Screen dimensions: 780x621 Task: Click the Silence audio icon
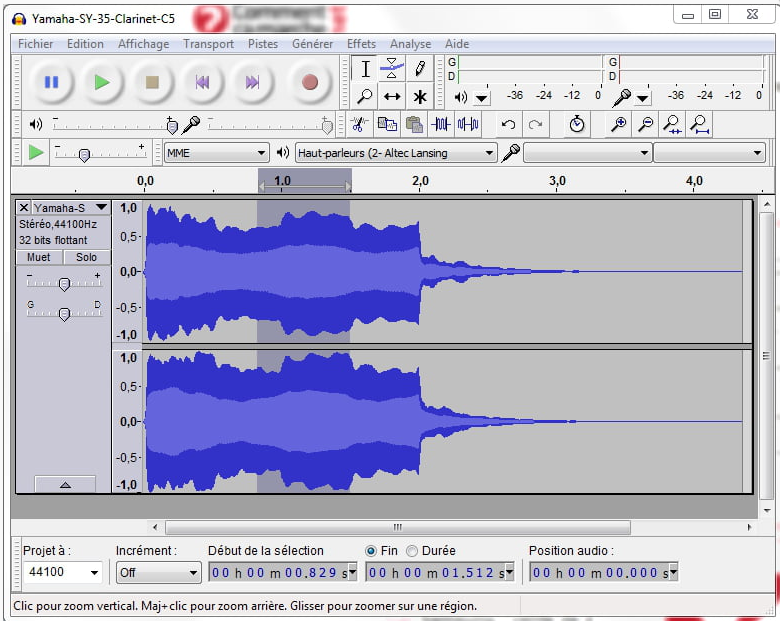click(468, 124)
